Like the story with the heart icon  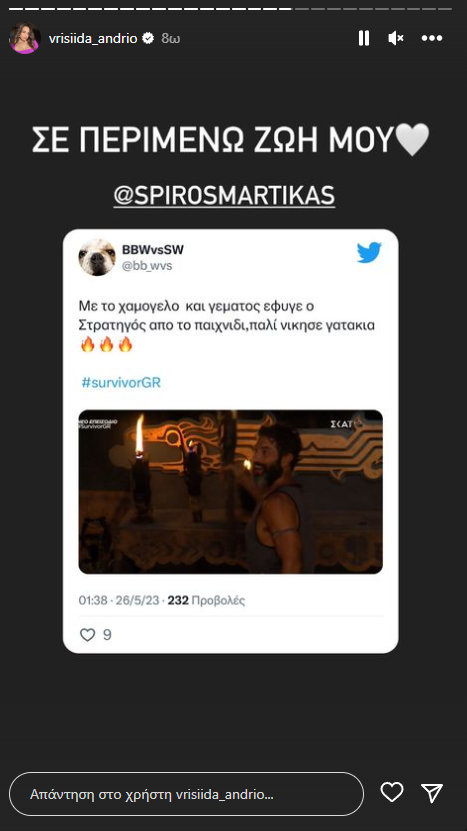coord(392,792)
